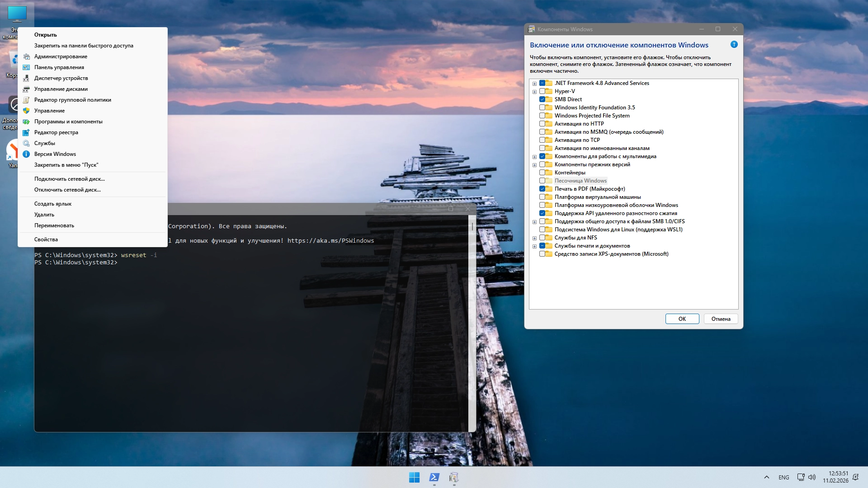Click the network icon in the system tray

(801, 477)
